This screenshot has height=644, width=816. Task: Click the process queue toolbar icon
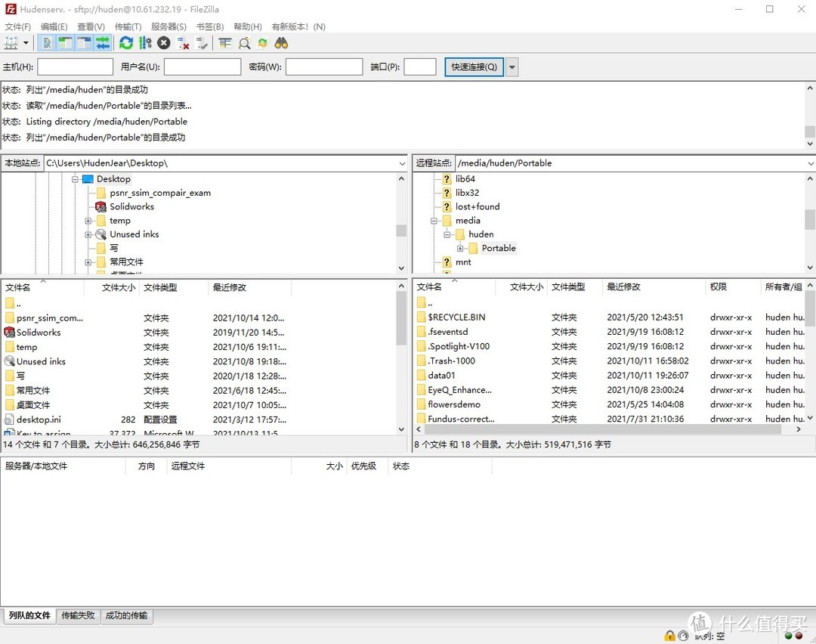point(145,43)
